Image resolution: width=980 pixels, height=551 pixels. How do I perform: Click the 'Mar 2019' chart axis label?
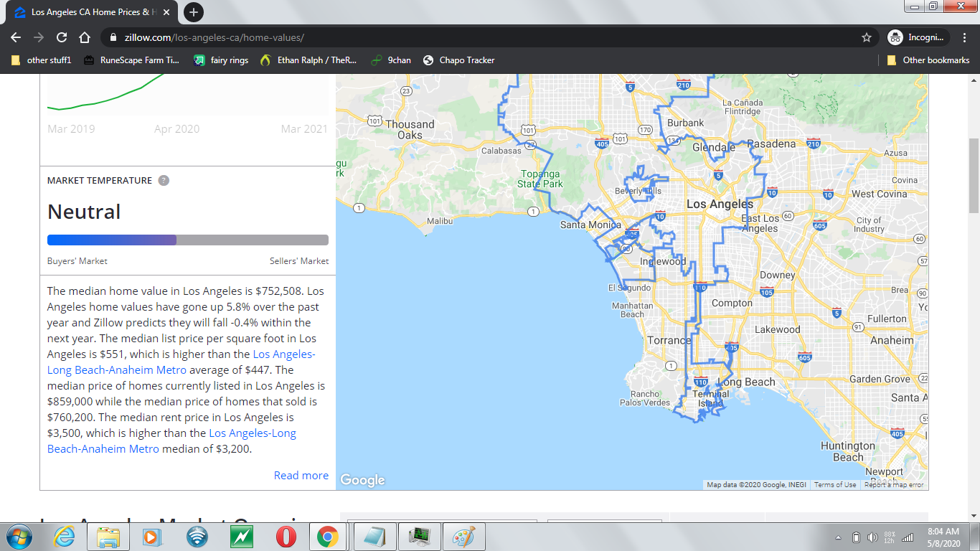click(x=71, y=129)
